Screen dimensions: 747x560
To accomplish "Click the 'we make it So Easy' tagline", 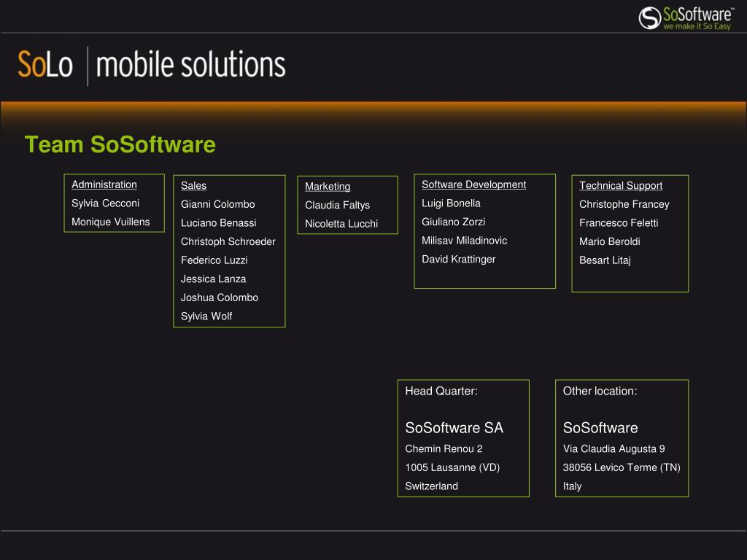I will pyautogui.click(x=697, y=26).
